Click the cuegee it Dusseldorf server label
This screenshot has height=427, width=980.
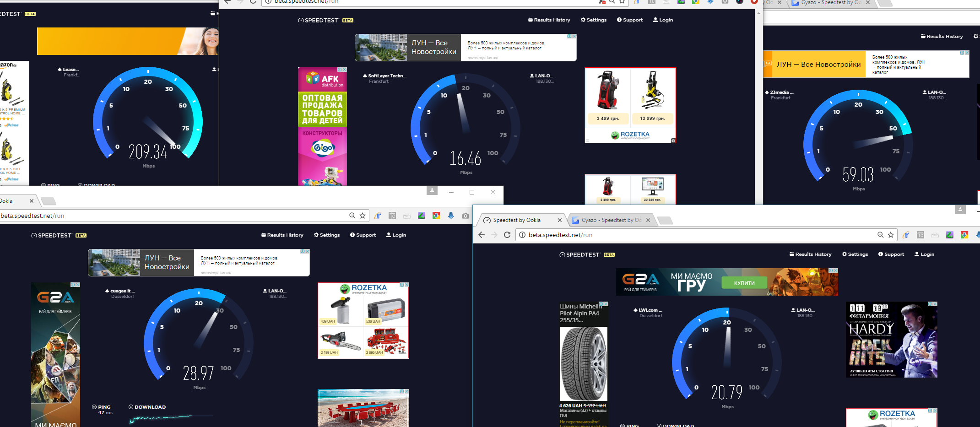point(120,293)
